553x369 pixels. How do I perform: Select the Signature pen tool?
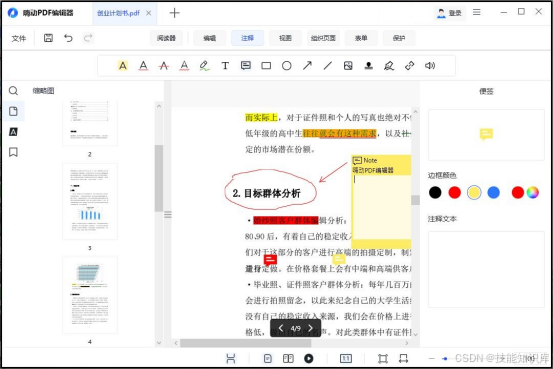coord(389,66)
